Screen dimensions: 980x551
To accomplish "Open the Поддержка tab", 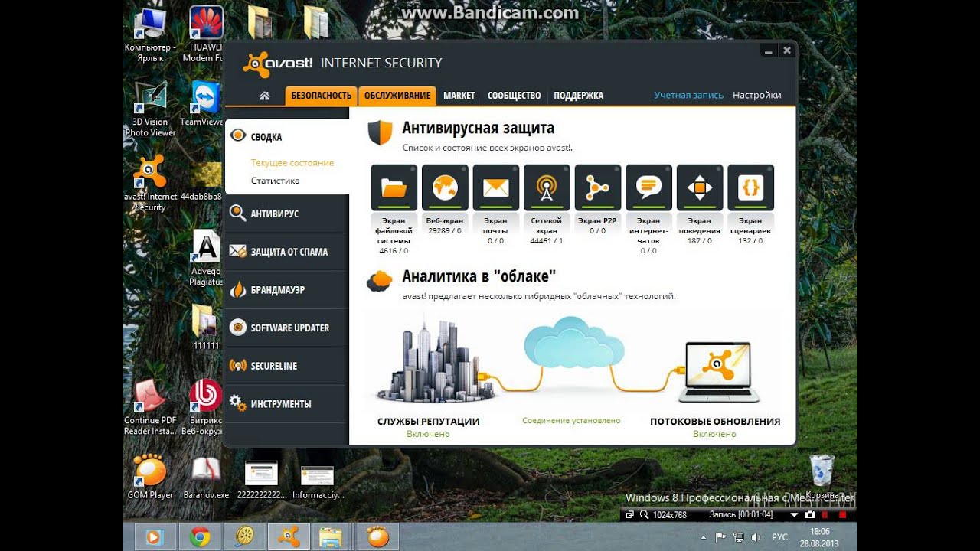I will tap(579, 96).
